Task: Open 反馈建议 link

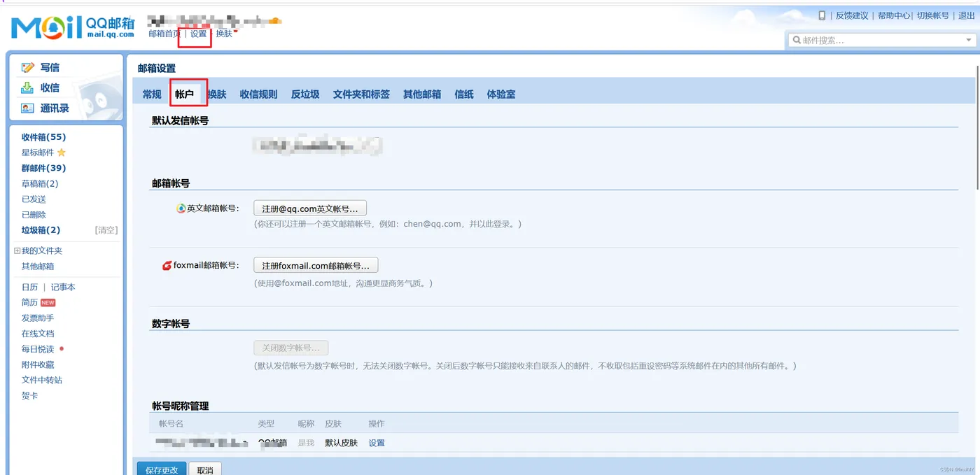Action: 852,15
